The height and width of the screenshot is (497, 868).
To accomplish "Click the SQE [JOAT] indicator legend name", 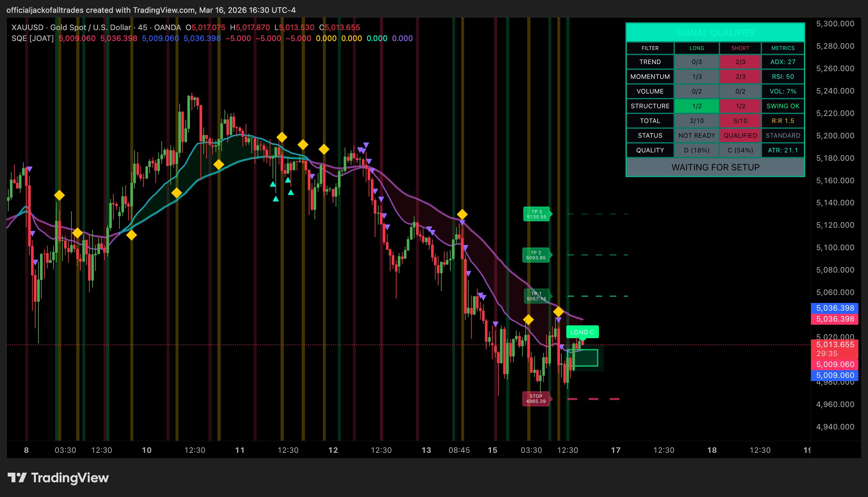I will coord(32,38).
